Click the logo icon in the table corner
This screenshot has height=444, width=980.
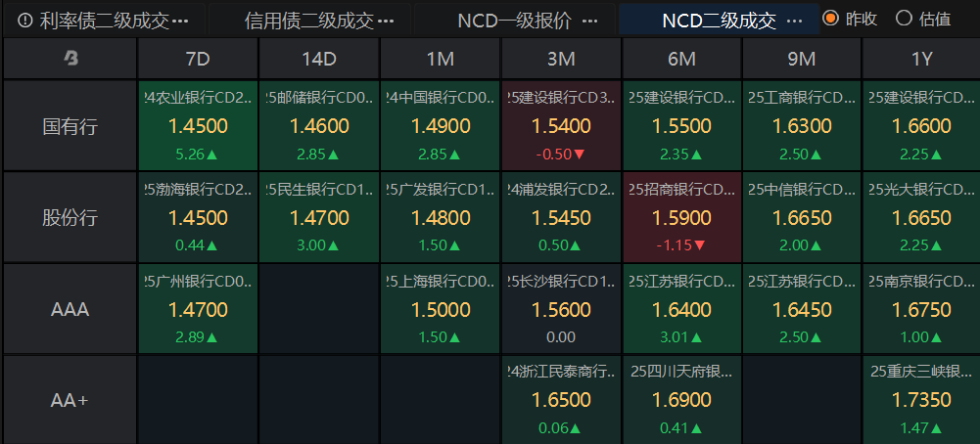point(70,59)
